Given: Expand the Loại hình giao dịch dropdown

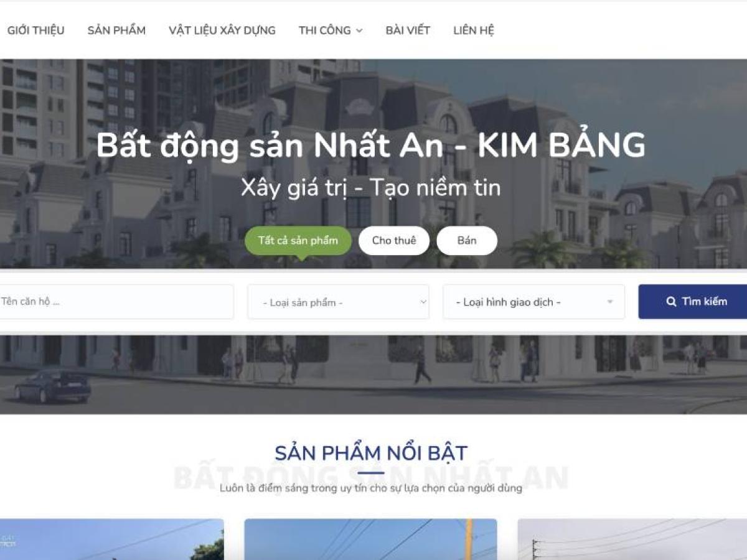Looking at the screenshot, I should 533,302.
